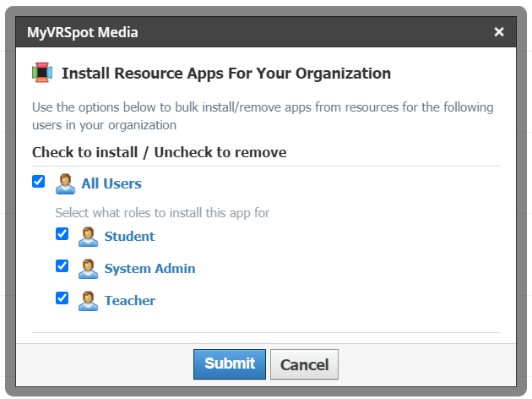Click the Install Resource Apps heading
The width and height of the screenshot is (532, 399).
[x=226, y=74]
